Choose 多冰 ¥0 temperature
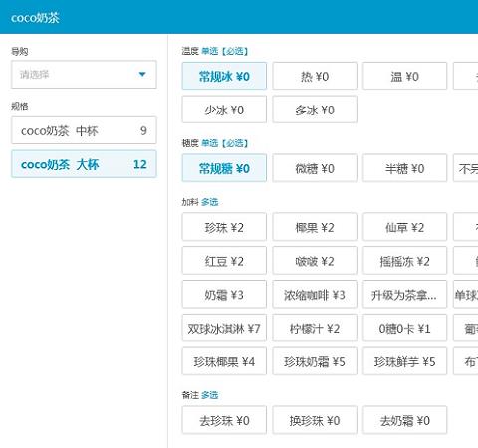Image resolution: width=478 pixels, height=448 pixels. pyautogui.click(x=315, y=110)
